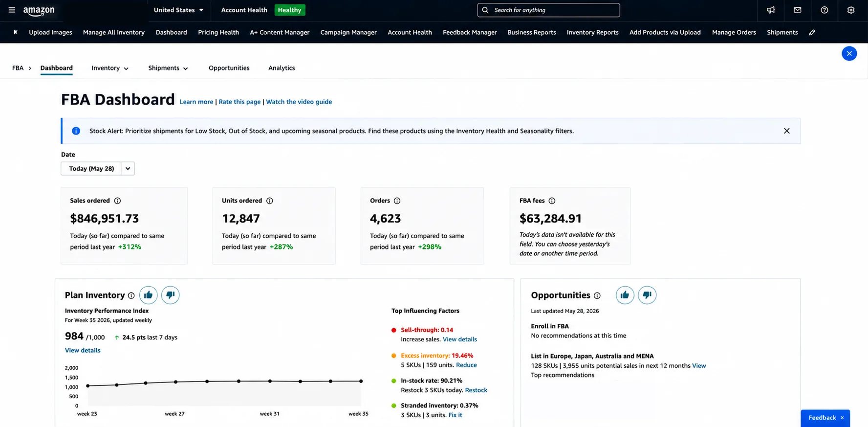This screenshot has height=427, width=868.
Task: Click the Learn more link
Action: click(196, 102)
